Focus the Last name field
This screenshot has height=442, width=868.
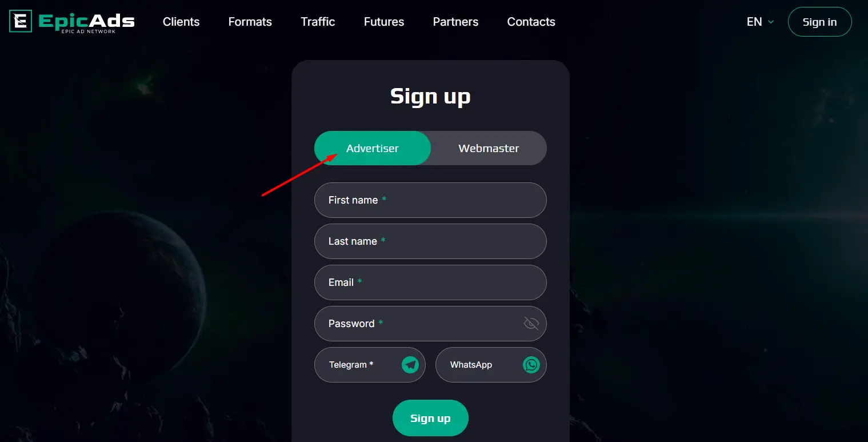pyautogui.click(x=430, y=241)
